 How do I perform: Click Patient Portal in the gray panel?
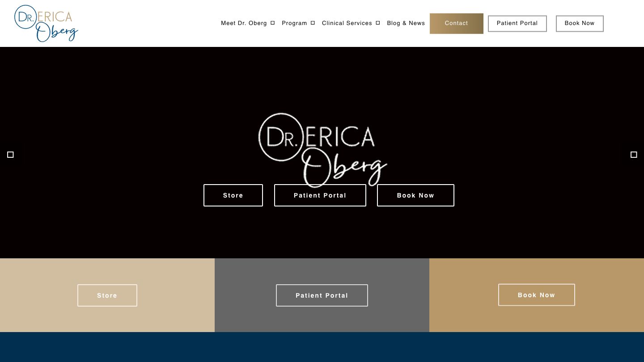322,295
